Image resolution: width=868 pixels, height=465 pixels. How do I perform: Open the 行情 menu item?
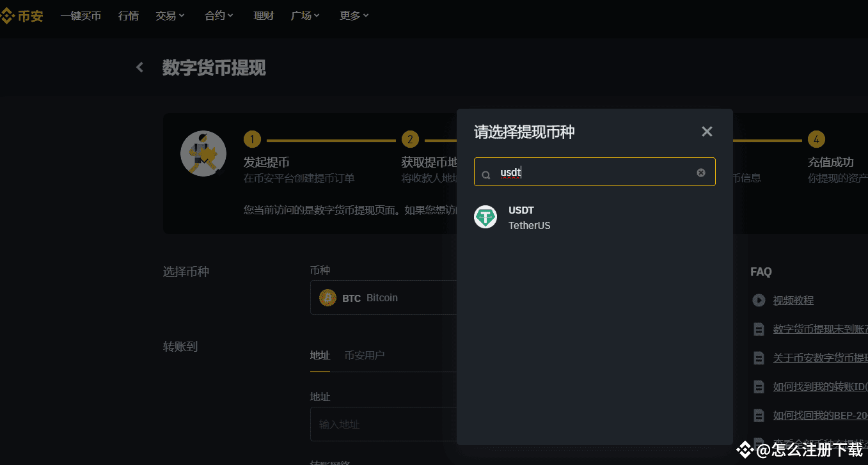[128, 15]
